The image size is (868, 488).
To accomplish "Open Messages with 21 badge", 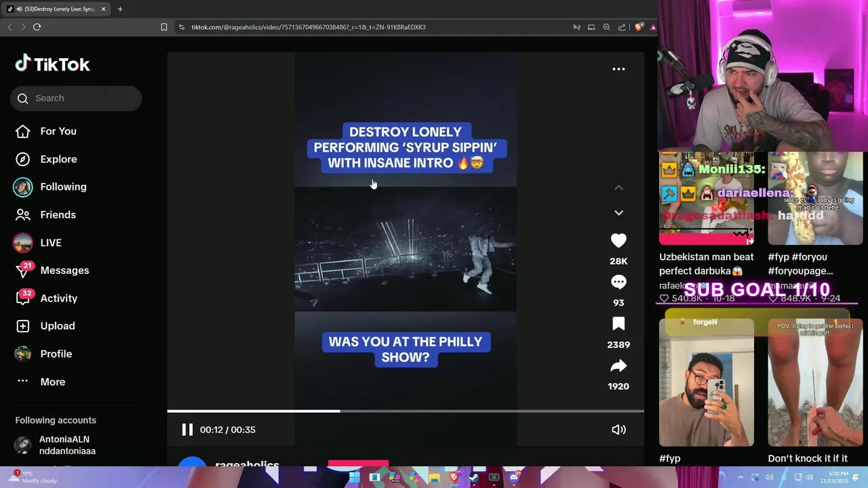I will pyautogui.click(x=52, y=270).
